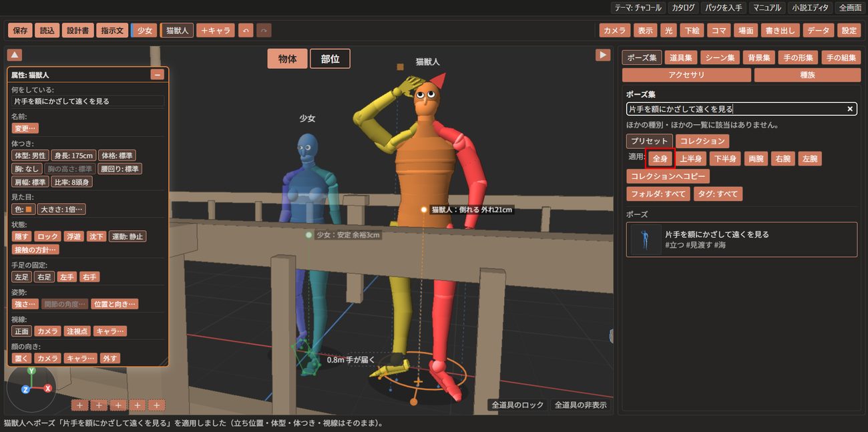Toggle 左足 limb fixation
Screen dimensions: 868x432
click(x=21, y=276)
